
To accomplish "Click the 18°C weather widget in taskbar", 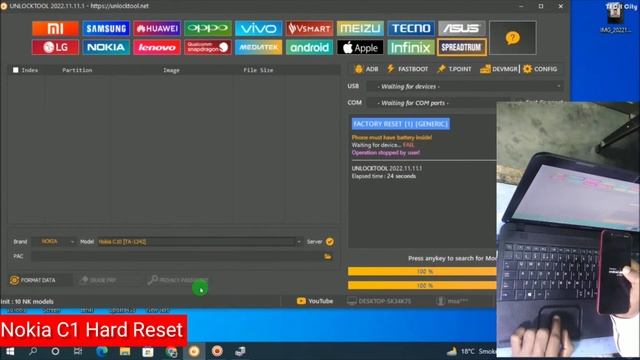I will (x=471, y=351).
